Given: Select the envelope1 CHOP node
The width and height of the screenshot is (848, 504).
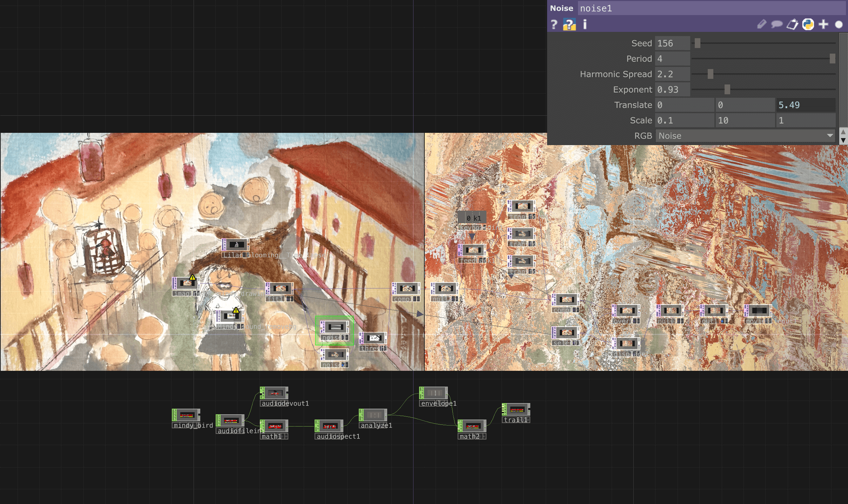Looking at the screenshot, I should click(x=434, y=393).
